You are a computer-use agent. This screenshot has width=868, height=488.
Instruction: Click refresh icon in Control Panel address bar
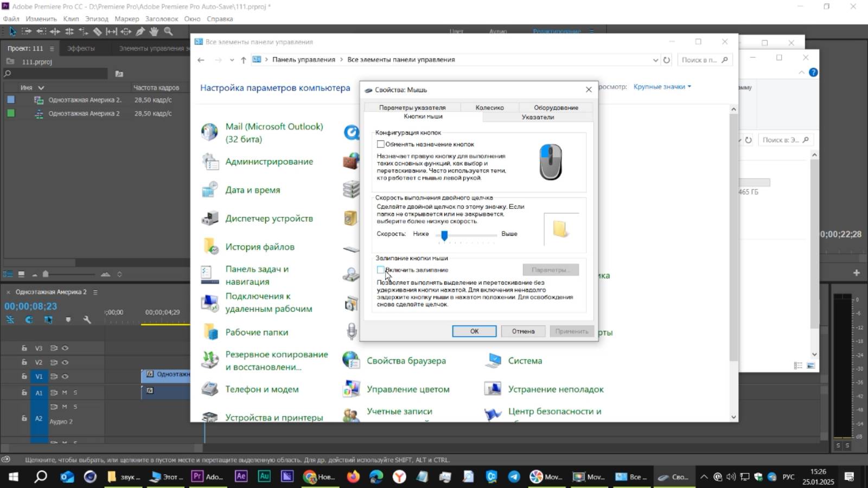tap(667, 60)
